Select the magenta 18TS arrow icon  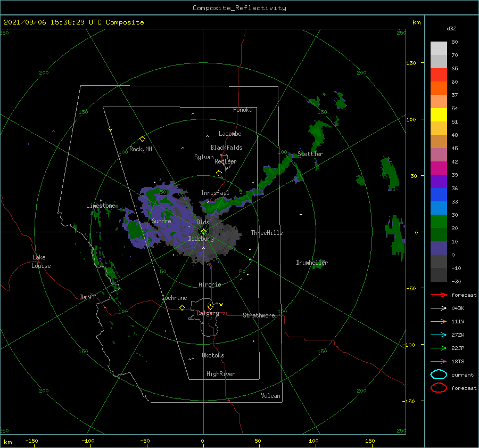(x=439, y=361)
